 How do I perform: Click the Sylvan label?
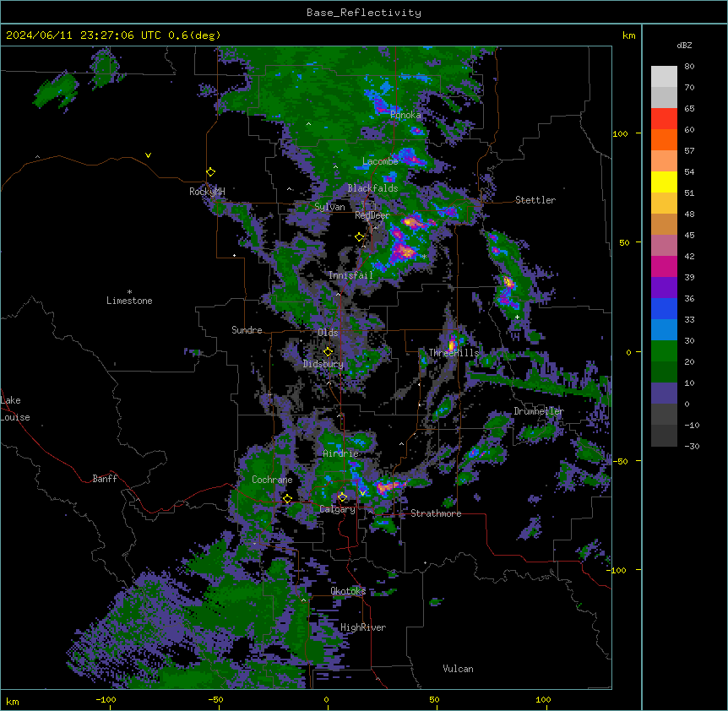point(329,207)
